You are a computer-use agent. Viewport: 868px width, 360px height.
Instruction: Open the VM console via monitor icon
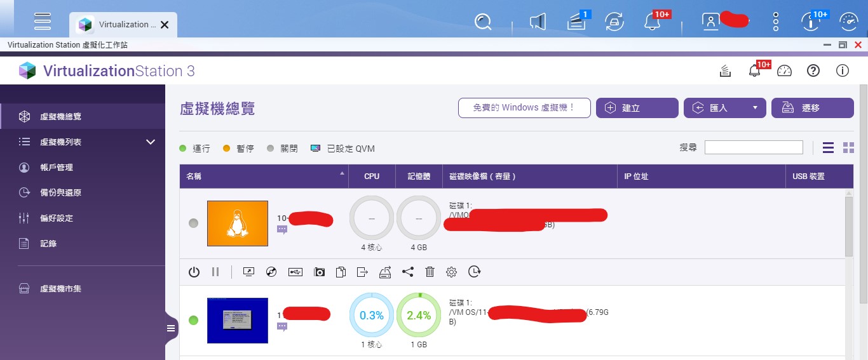click(x=249, y=272)
